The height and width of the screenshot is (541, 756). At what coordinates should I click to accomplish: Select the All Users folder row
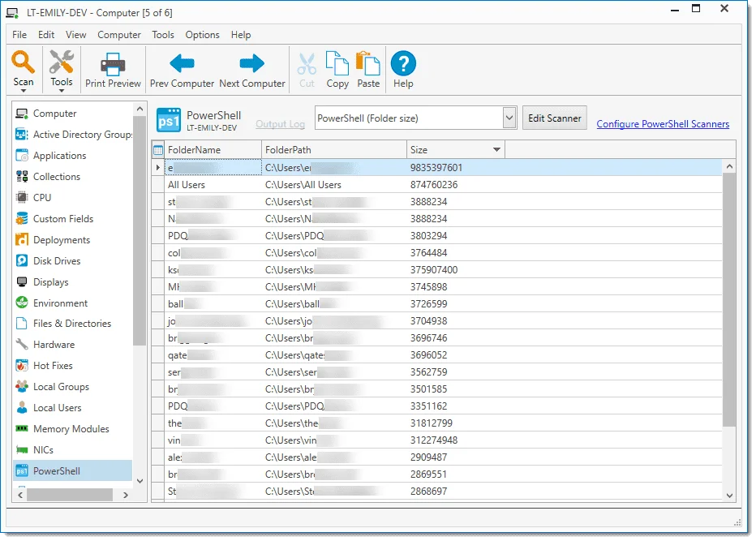(x=187, y=185)
